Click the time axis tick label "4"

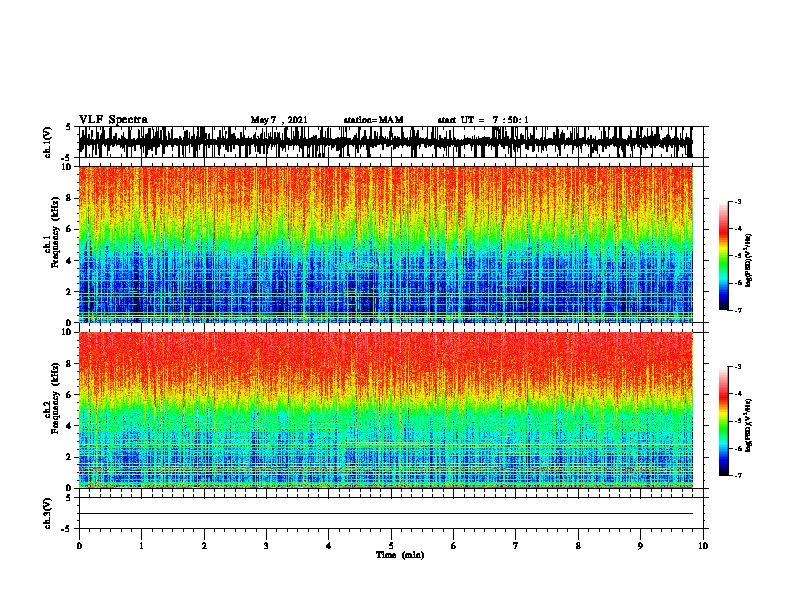[329, 546]
